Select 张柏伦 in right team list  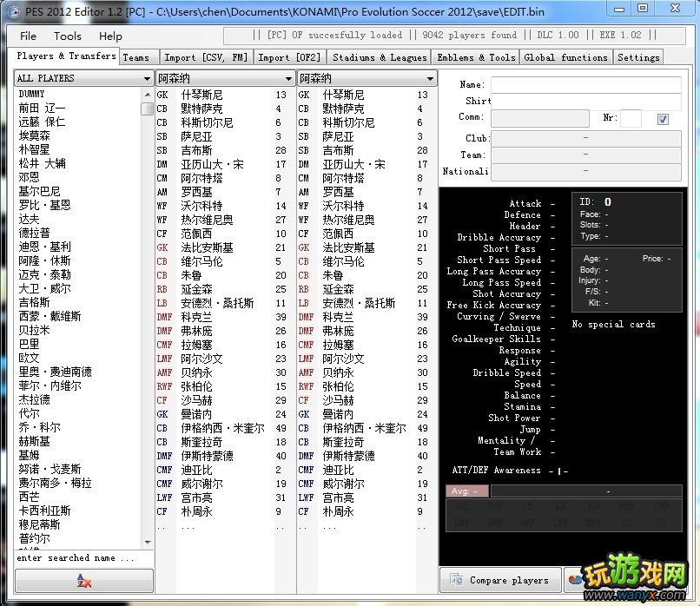[x=338, y=386]
